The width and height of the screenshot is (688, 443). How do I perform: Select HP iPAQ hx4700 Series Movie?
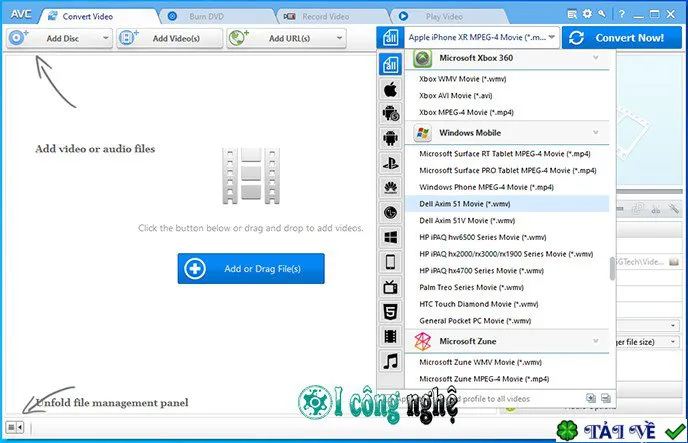click(507, 271)
